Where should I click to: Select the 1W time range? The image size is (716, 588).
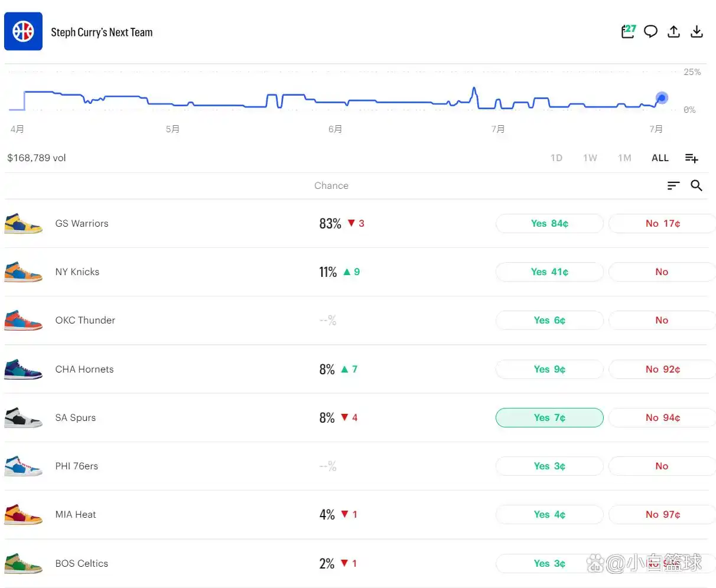(590, 158)
